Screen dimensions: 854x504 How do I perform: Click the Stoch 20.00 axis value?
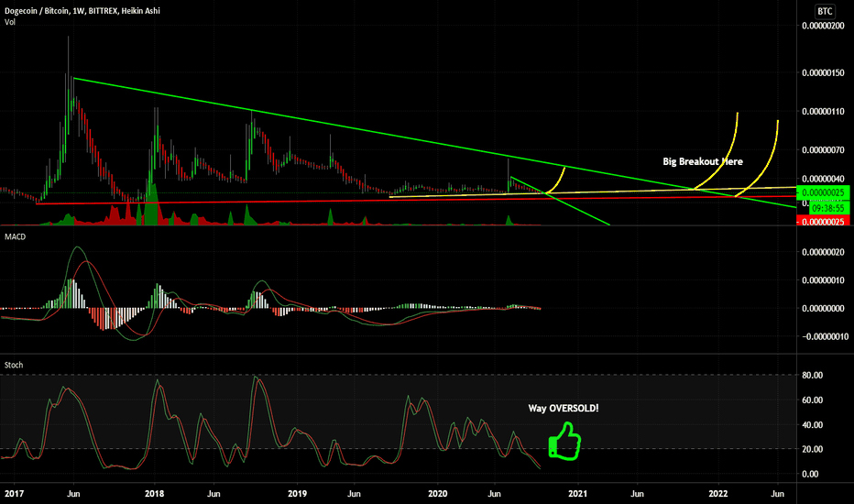click(x=812, y=450)
